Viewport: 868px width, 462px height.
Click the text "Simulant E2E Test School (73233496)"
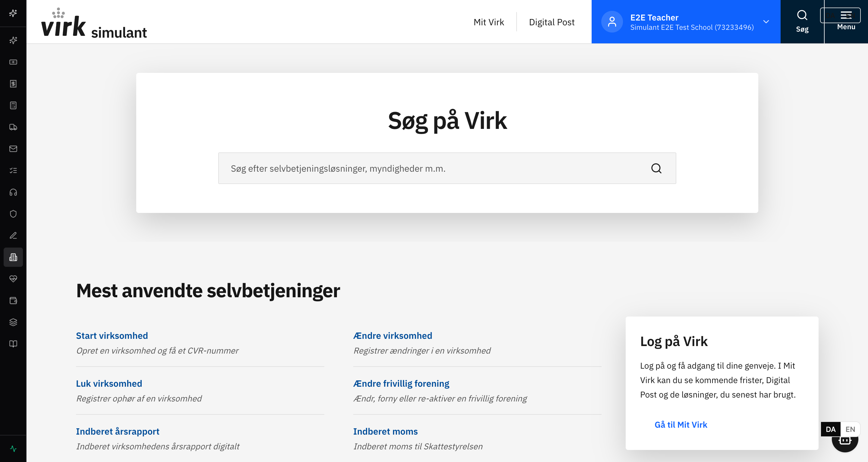pos(692,27)
